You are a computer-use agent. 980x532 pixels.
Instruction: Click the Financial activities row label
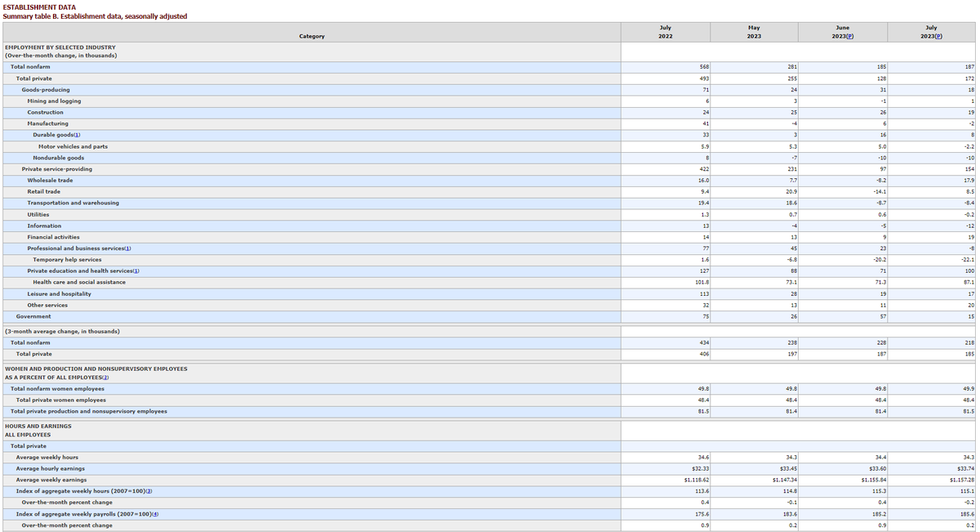point(53,237)
